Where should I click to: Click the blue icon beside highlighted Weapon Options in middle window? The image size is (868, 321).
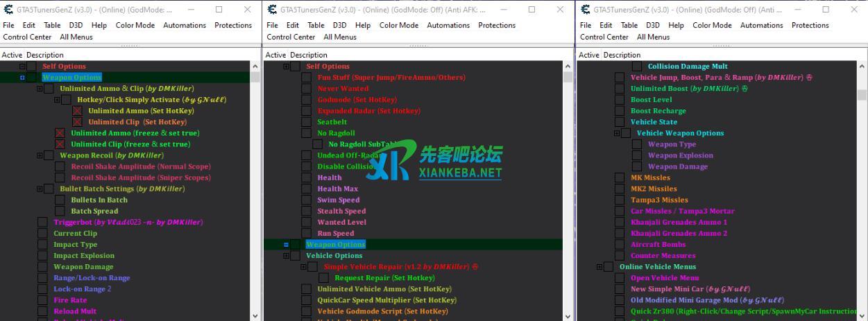coord(286,245)
